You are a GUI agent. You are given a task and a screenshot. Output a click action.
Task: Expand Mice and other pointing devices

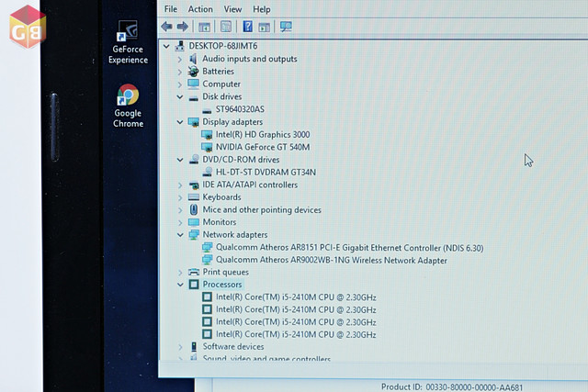click(x=180, y=210)
